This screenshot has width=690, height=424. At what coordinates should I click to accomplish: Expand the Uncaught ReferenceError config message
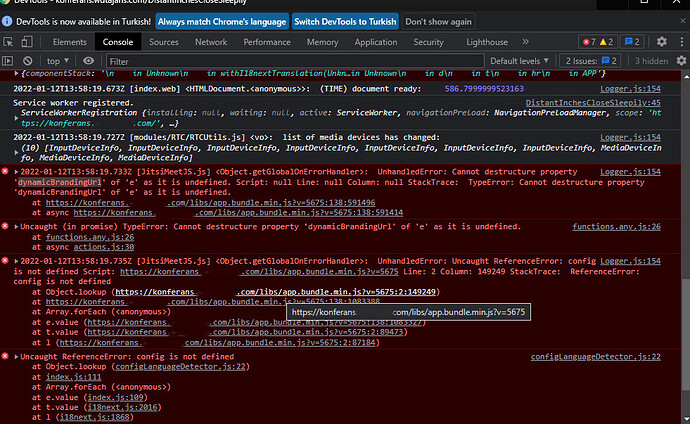pyautogui.click(x=16, y=357)
